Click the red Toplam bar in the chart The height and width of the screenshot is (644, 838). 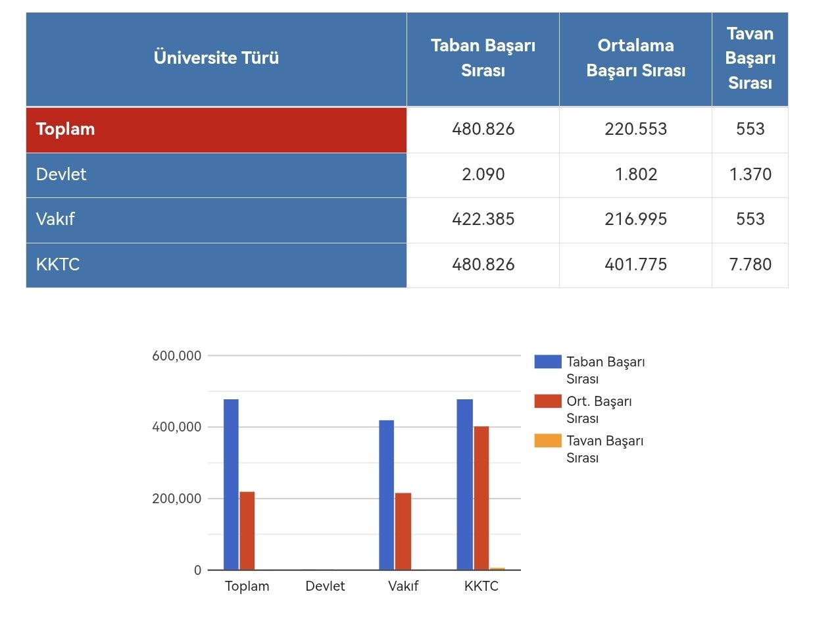click(247, 531)
